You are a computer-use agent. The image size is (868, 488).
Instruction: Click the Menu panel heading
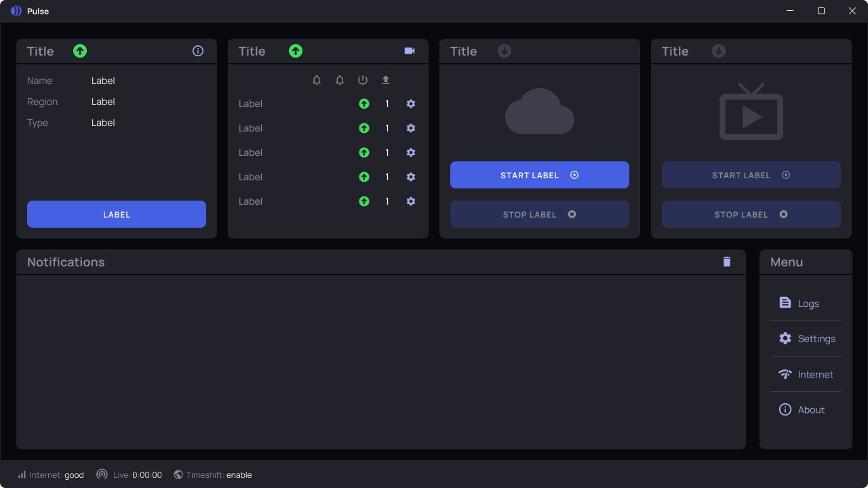point(787,262)
